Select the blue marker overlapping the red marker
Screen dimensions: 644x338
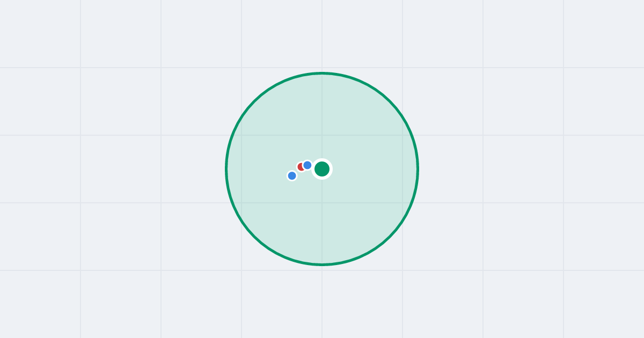[308, 165]
